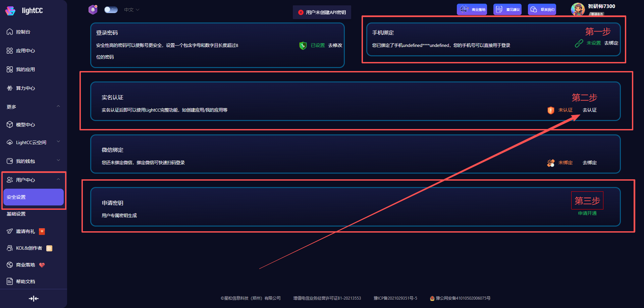Expand the 我的钱包 submenu
Image resolution: width=644 pixels, height=308 pixels.
coord(58,161)
